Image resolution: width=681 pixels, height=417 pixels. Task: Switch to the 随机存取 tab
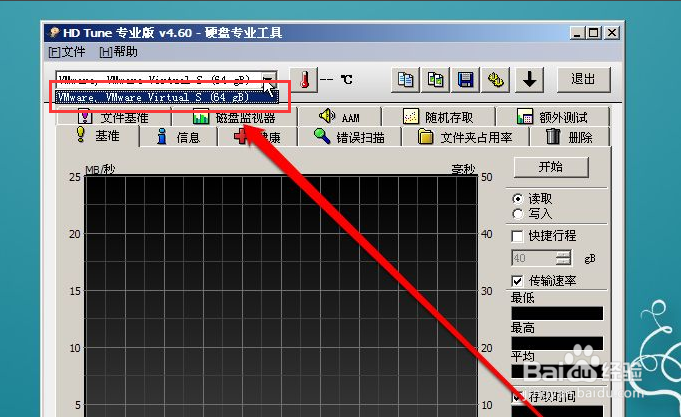click(439, 117)
